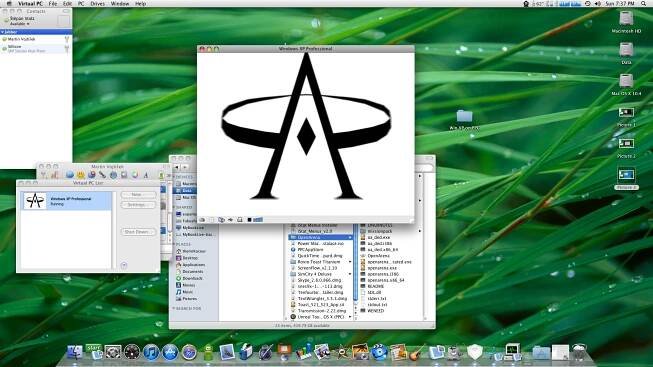
Task: Open Downloads in the Finder sidebar
Action: 189,278
